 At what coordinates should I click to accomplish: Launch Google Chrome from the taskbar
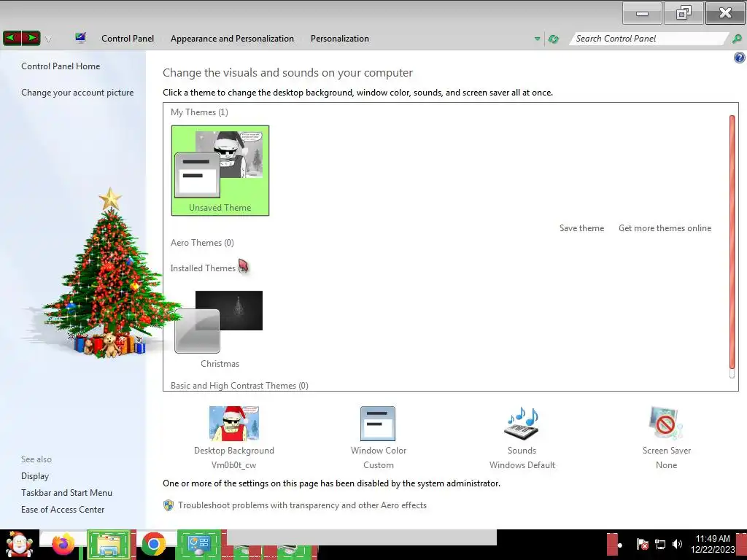(x=153, y=545)
